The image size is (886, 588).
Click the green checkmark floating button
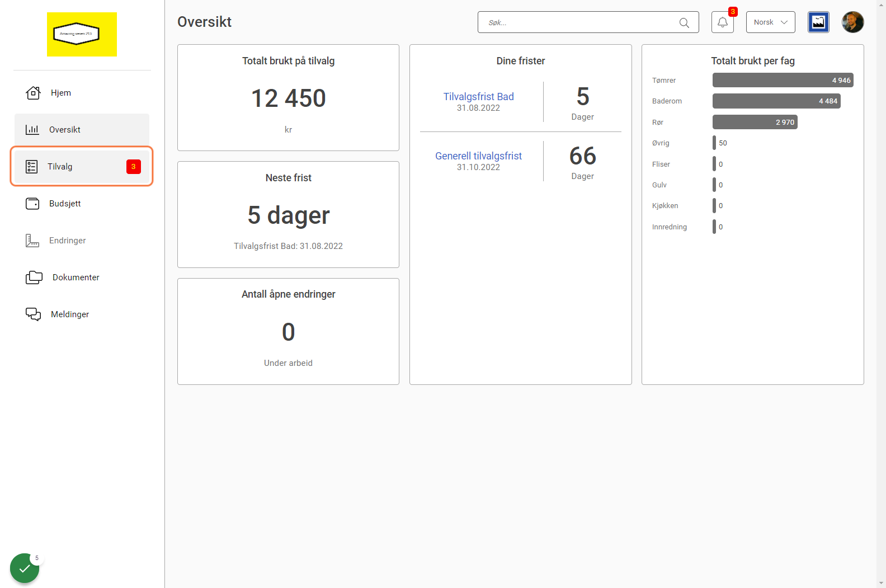click(25, 568)
